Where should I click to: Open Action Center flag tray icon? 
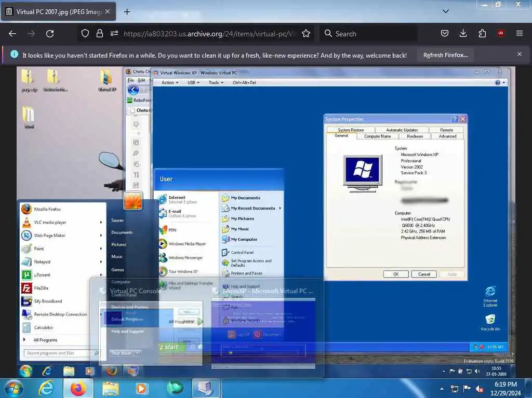(x=467, y=389)
